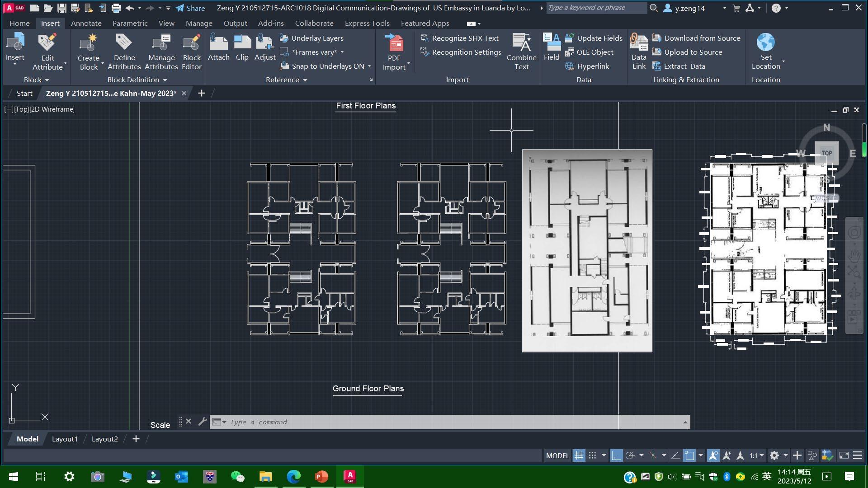Image resolution: width=868 pixels, height=488 pixels.
Task: Toggle snap mode dots in status bar
Action: click(592, 455)
